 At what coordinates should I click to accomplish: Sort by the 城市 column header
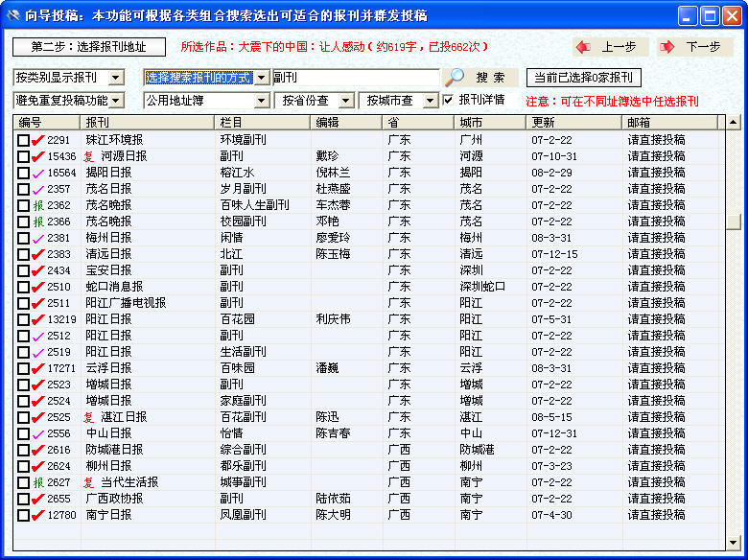[x=490, y=123]
